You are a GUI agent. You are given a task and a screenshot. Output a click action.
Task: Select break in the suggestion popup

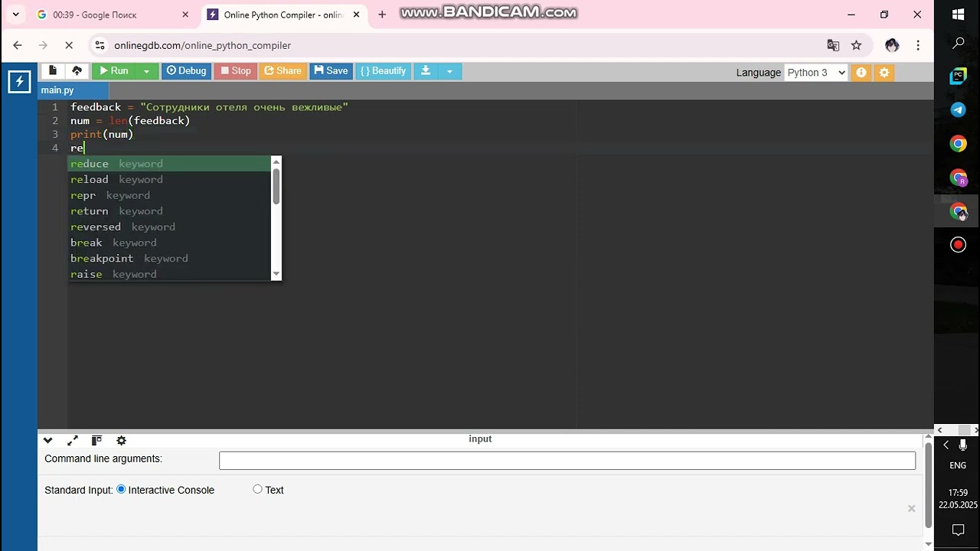coord(169,243)
